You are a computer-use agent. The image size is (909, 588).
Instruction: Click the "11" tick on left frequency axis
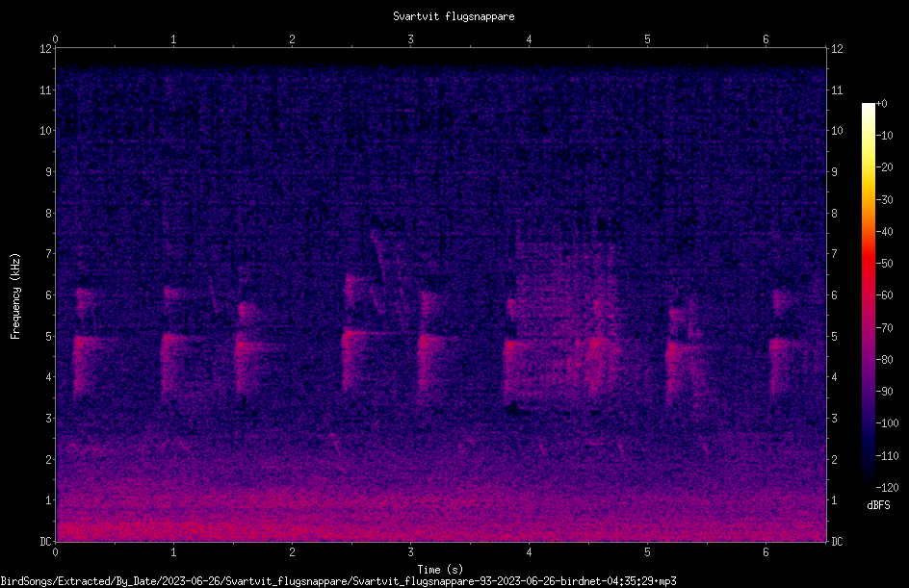tap(46, 89)
